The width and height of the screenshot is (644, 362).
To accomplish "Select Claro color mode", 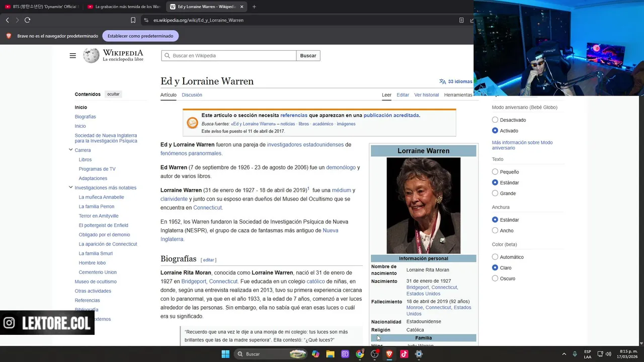I will point(495,268).
